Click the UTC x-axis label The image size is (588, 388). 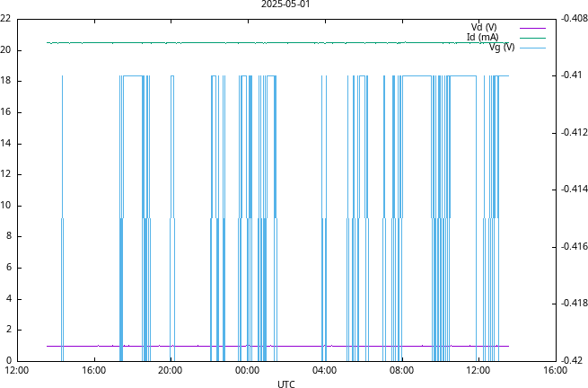(x=286, y=384)
